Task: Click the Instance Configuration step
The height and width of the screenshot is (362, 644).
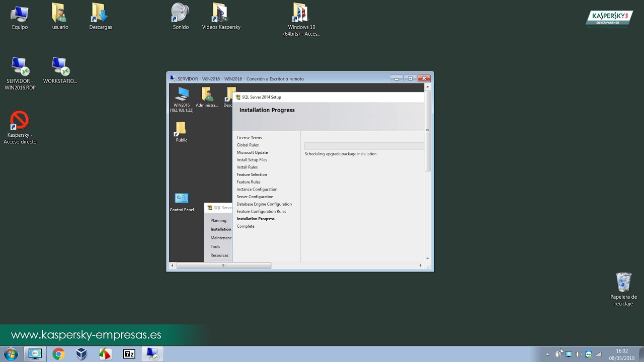Action: pos(257,190)
